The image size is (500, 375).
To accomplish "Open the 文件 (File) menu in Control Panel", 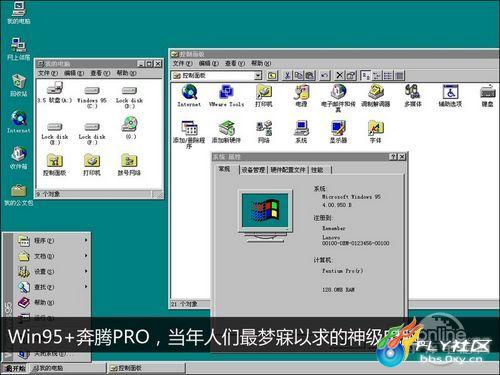I will tap(182, 63).
